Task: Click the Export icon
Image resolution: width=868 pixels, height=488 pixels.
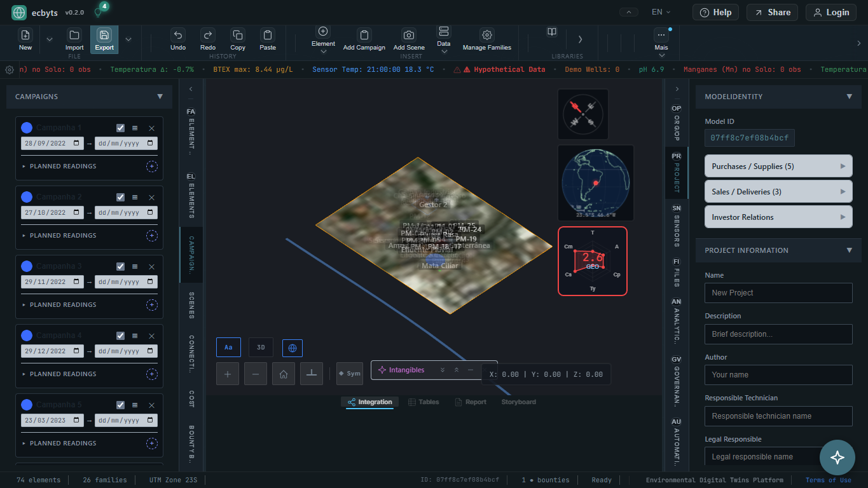Action: pos(104,36)
